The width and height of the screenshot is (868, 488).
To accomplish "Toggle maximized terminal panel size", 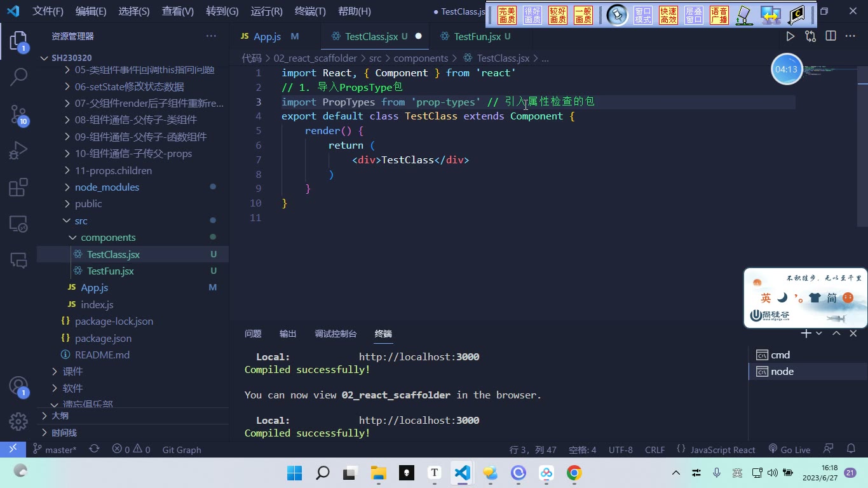I will pos(836,334).
